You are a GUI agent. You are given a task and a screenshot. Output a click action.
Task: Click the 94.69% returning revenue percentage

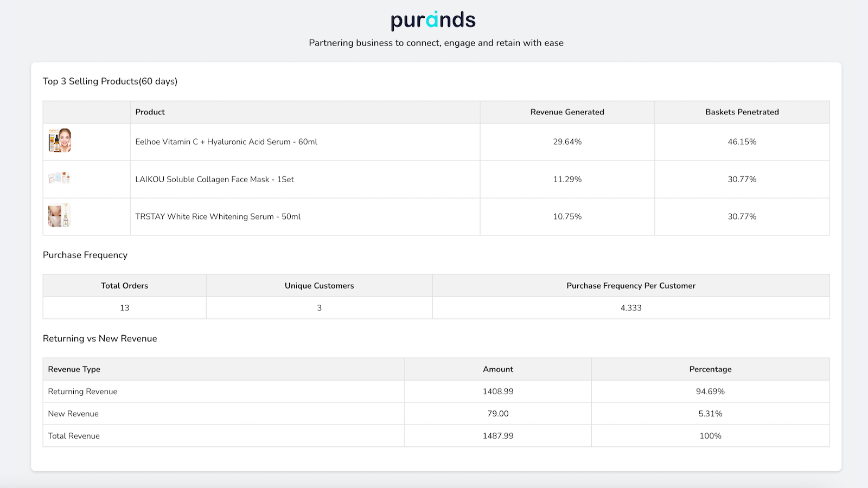pyautogui.click(x=710, y=391)
